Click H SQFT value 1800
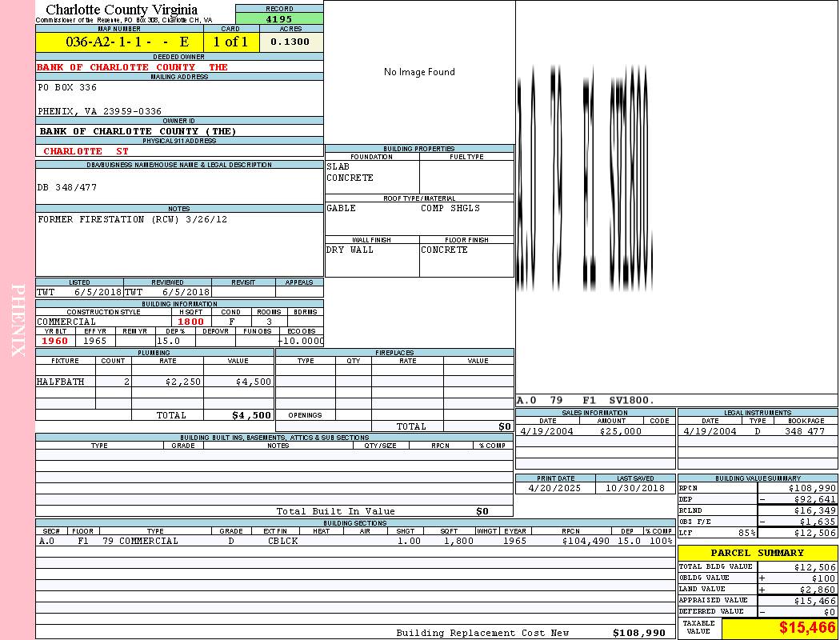Screen dimensions: 840x640 tap(190, 322)
